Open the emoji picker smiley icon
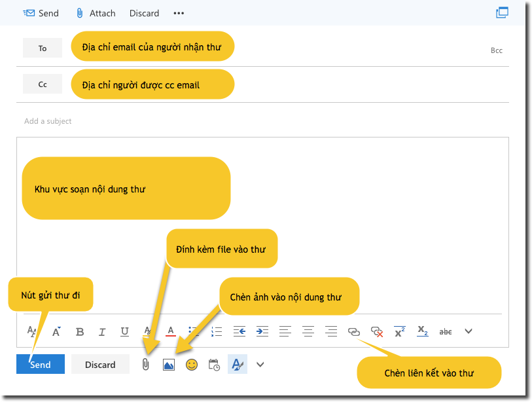Viewport: 532px width, 402px height. tap(192, 365)
